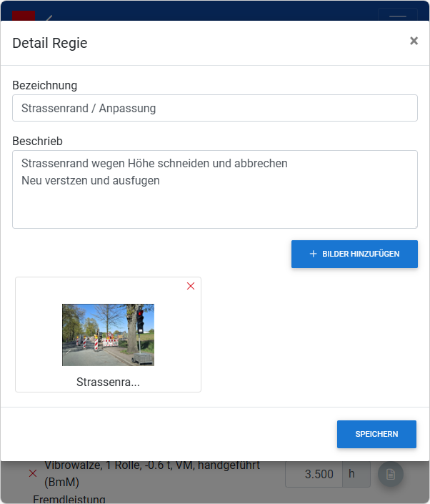Click the Detail Regie title
Image resolution: width=430 pixels, height=504 pixels.
click(x=50, y=43)
